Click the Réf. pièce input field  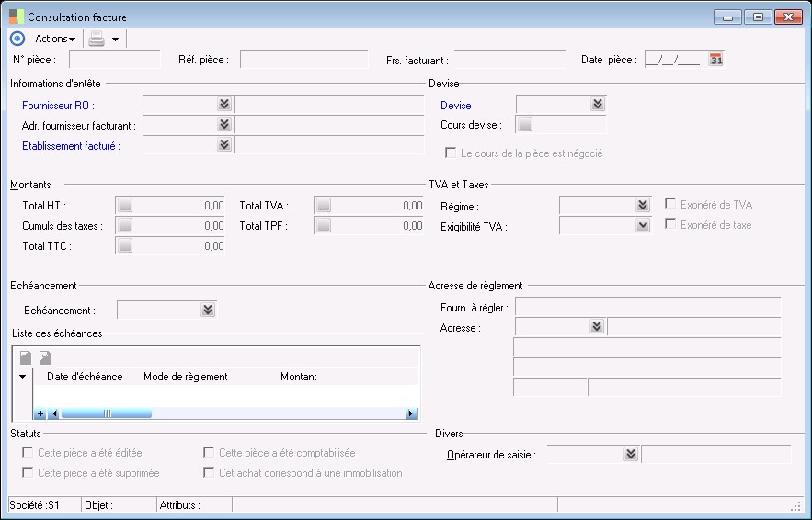click(304, 60)
